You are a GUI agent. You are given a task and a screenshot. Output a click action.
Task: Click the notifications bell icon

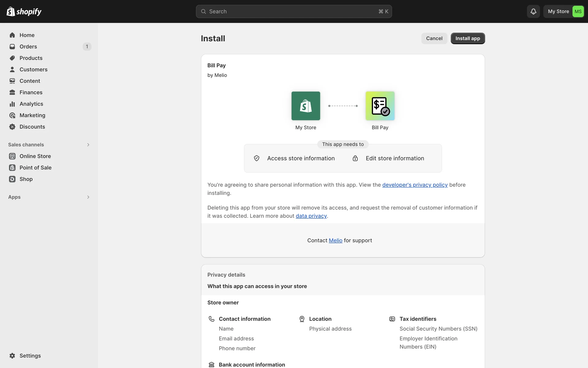point(533,11)
